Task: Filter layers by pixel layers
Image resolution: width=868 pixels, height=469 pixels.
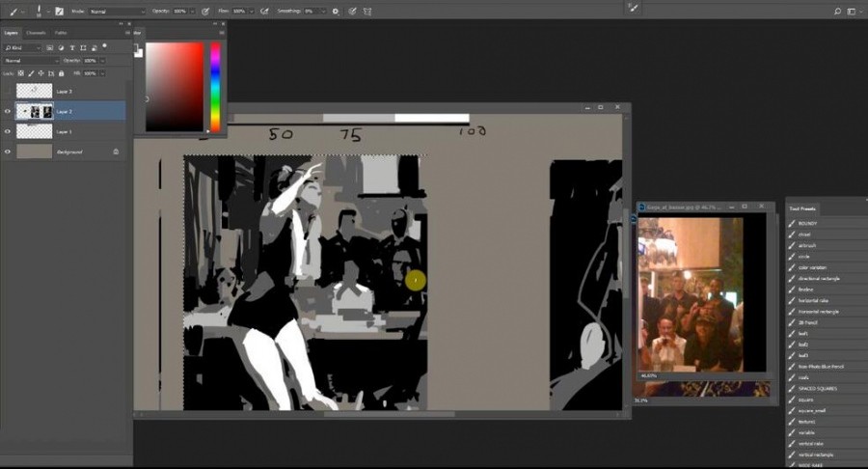Action: tap(50, 48)
